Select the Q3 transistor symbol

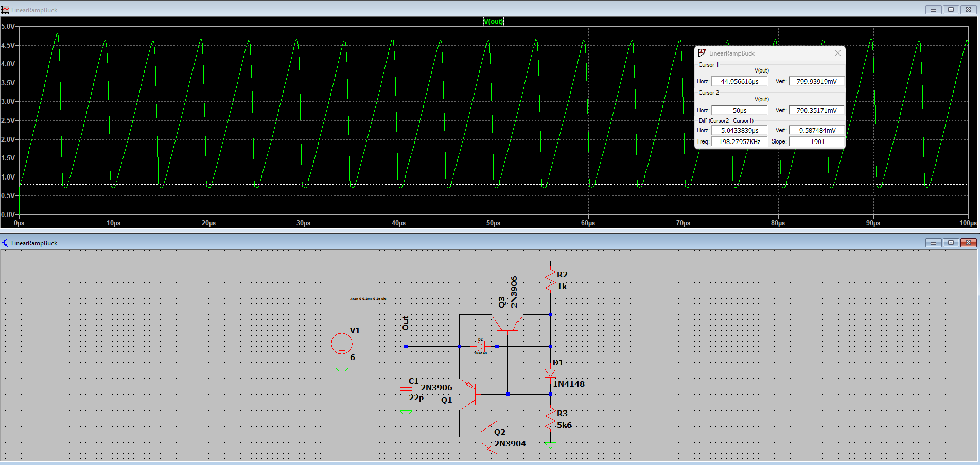pyautogui.click(x=507, y=324)
